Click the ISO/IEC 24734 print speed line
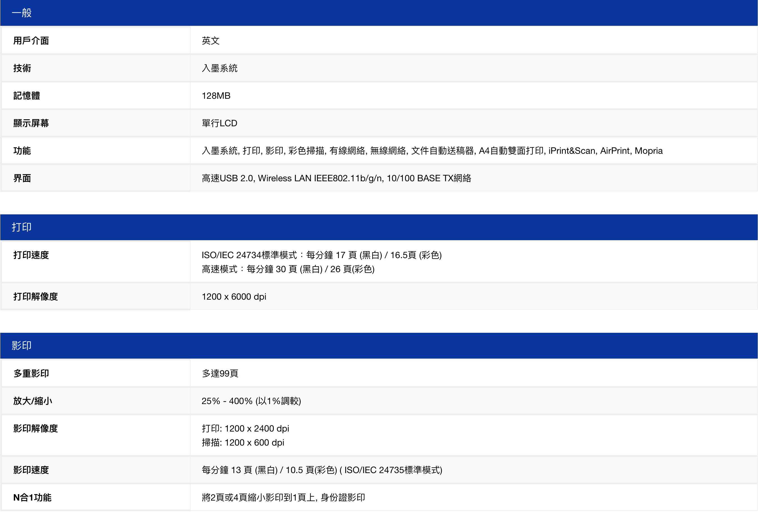The height and width of the screenshot is (532, 758). [321, 255]
